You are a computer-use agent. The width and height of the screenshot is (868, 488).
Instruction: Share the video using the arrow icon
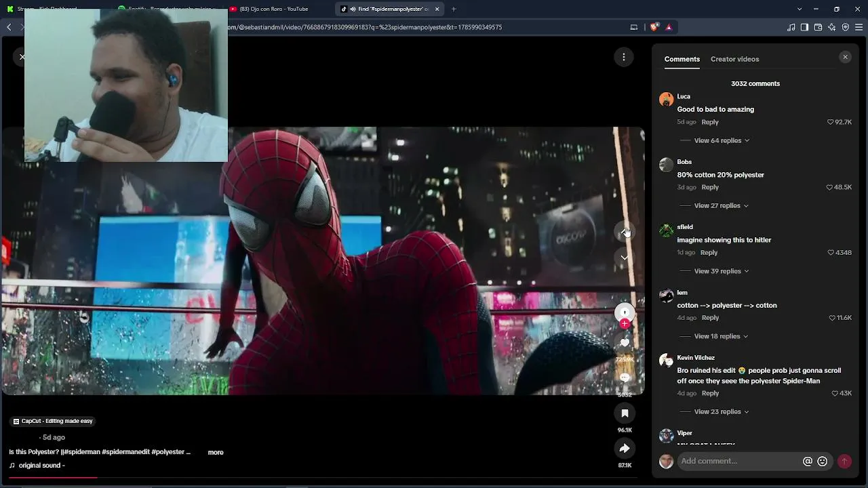click(x=625, y=448)
